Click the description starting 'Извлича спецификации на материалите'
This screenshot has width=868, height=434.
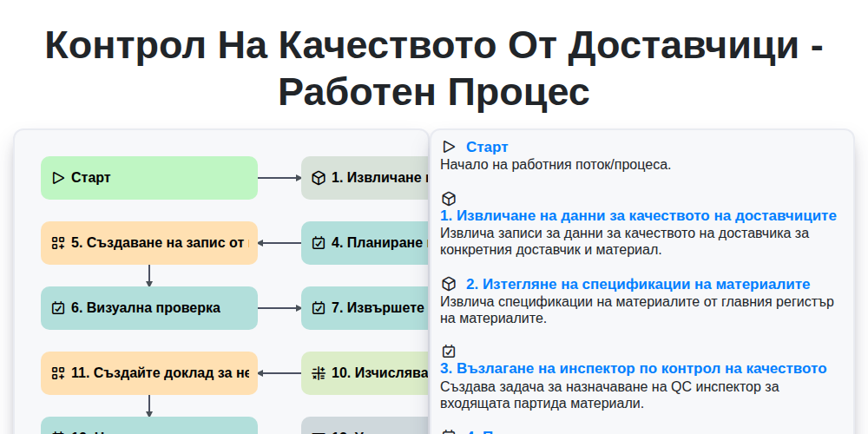pyautogui.click(x=636, y=310)
